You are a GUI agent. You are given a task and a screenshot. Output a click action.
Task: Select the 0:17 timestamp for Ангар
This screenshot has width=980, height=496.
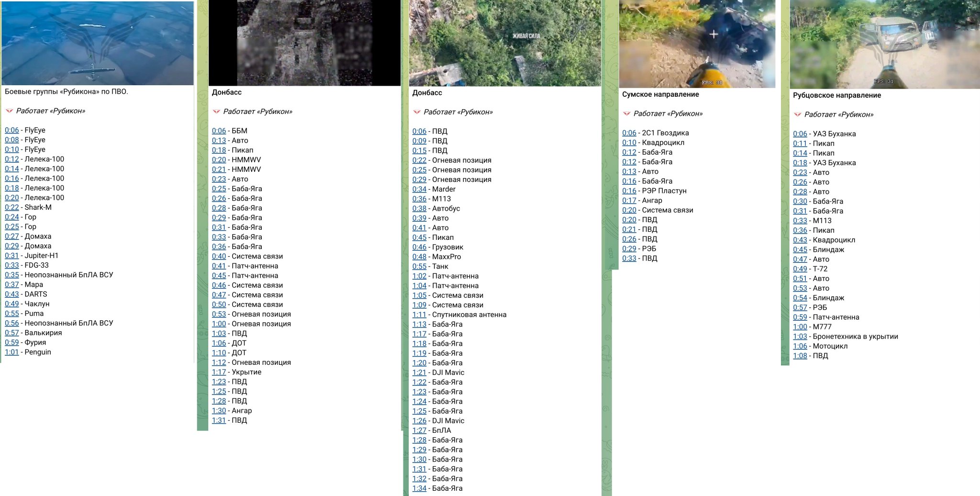tap(629, 201)
